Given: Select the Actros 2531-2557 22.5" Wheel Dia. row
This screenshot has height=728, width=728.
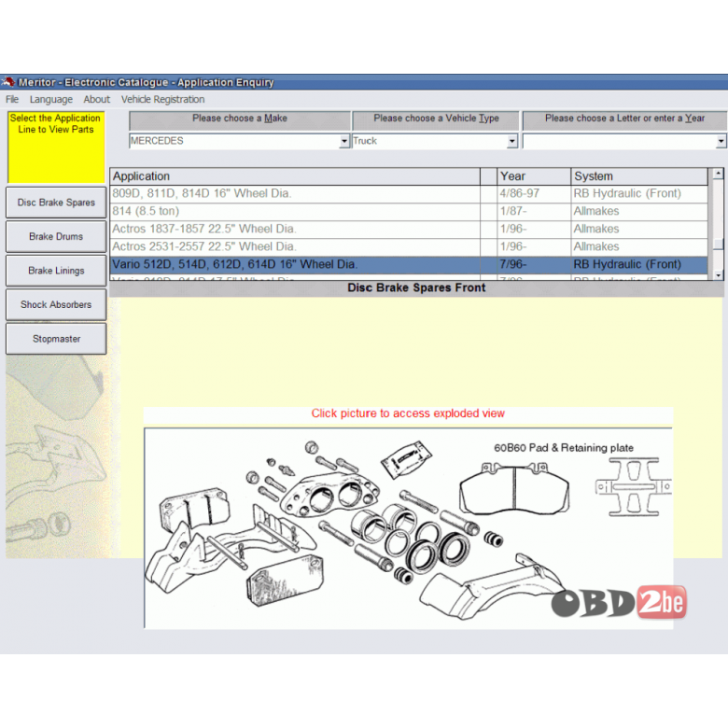Looking at the screenshot, I should tap(409, 246).
